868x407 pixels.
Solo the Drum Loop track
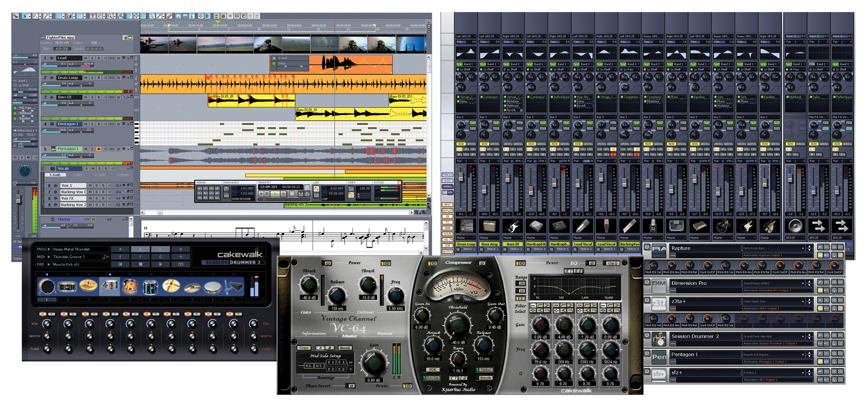pyautogui.click(x=92, y=78)
